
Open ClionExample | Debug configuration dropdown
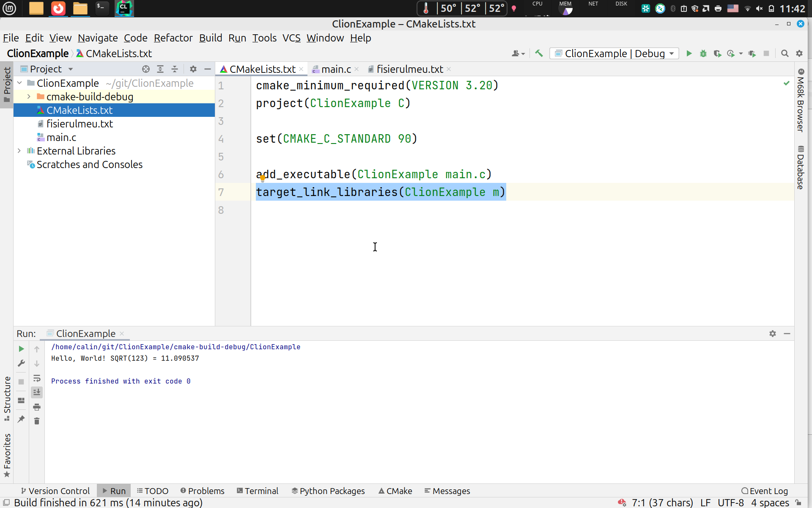(614, 53)
